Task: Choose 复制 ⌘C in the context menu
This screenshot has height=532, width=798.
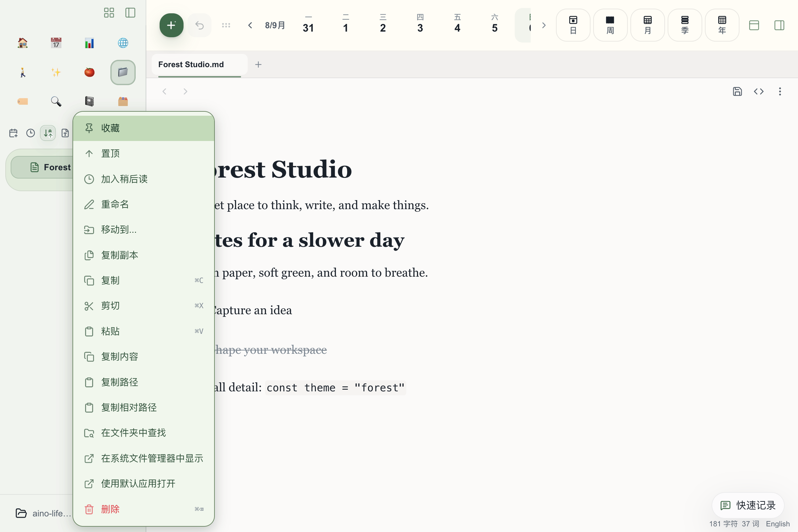Action: [x=144, y=281]
